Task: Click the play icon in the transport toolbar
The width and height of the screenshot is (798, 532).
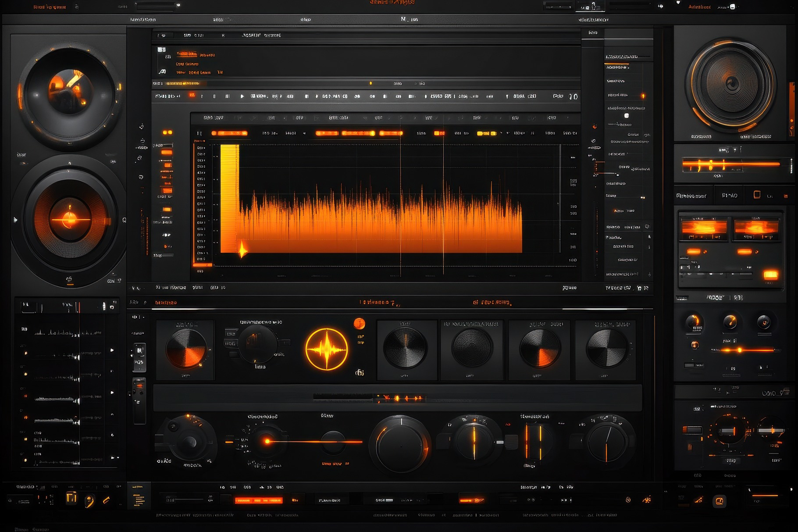Action: 242,96
